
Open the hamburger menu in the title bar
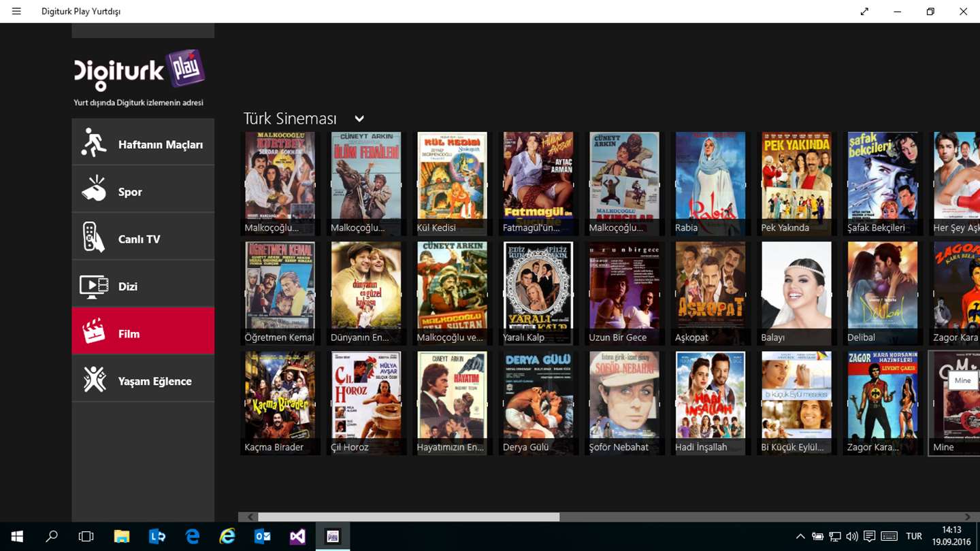click(16, 12)
